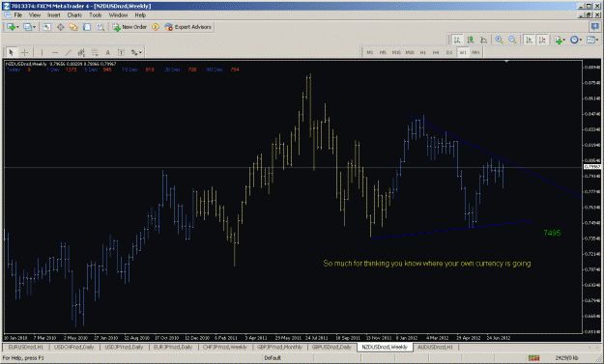Select the W1 timeframe
This screenshot has width=604, height=364.
tap(463, 52)
